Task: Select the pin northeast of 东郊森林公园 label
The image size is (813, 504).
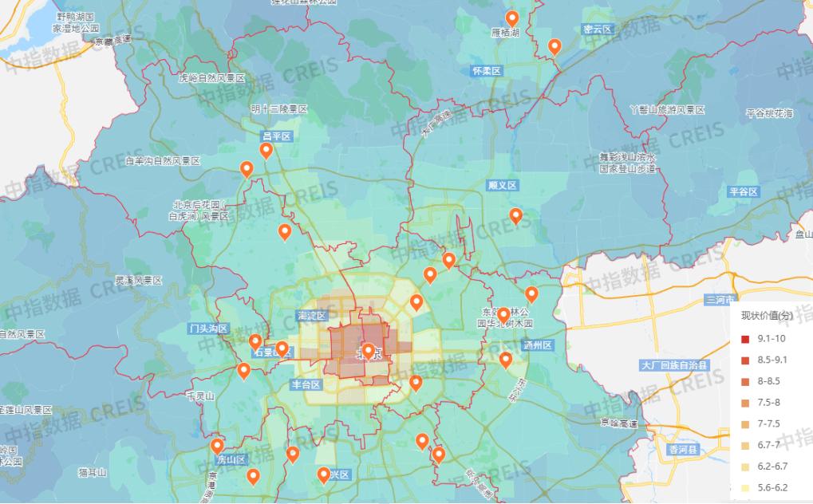Action: (x=531, y=294)
